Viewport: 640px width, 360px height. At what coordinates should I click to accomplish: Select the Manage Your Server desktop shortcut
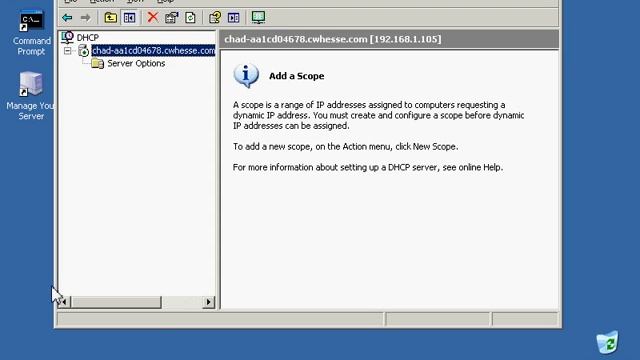pos(31,96)
